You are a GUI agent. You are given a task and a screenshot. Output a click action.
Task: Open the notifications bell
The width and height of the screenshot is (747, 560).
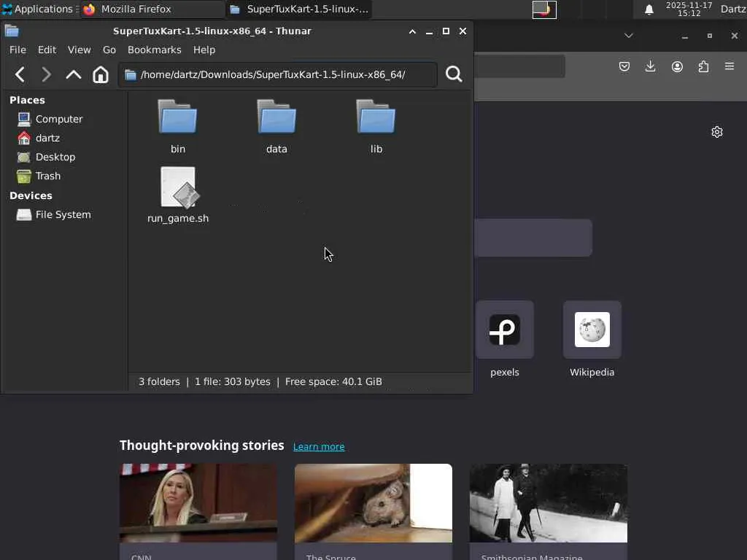pos(649,9)
